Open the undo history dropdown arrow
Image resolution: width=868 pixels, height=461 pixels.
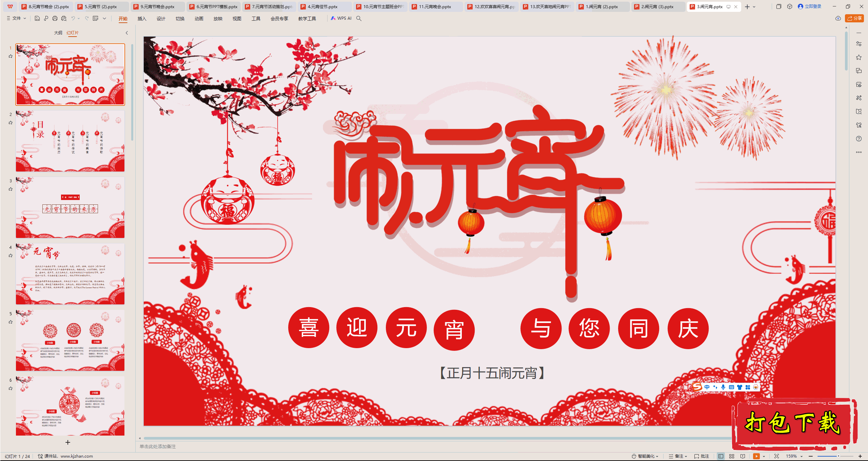click(79, 18)
